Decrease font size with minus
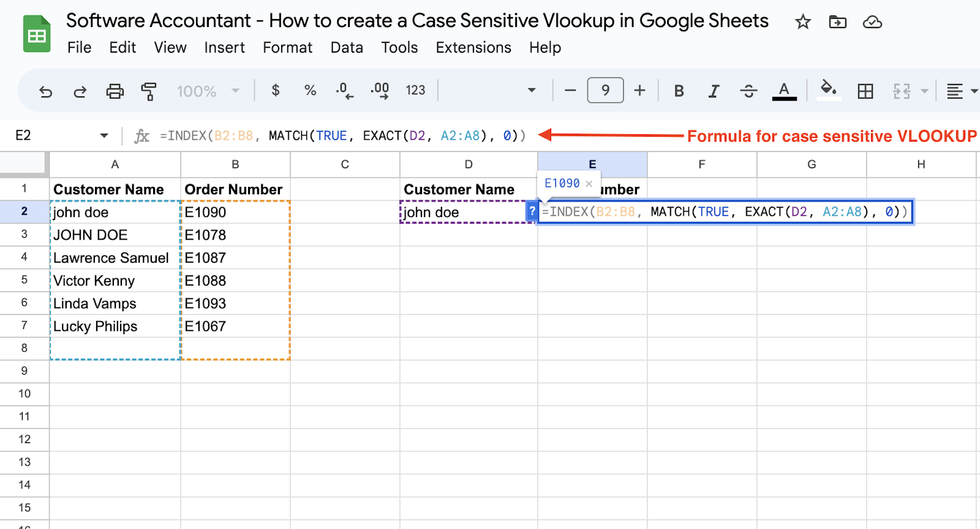 [570, 91]
